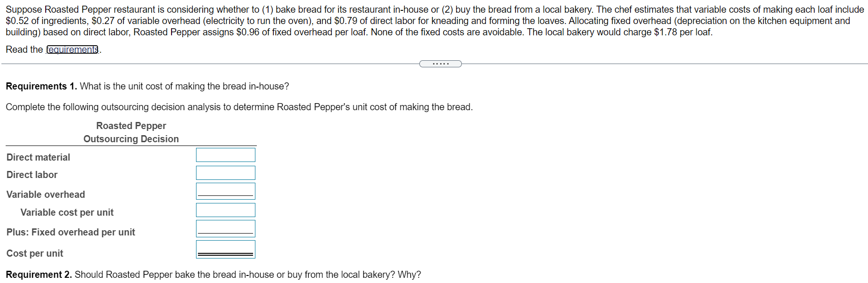This screenshot has width=868, height=283.
Task: Select the Plus: Fixed overhead per unit label
Action: (x=71, y=232)
